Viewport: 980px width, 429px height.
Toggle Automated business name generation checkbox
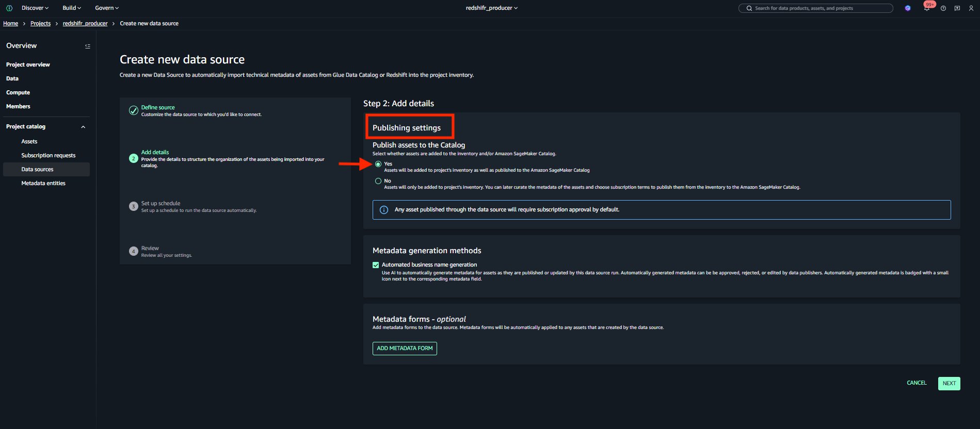376,265
